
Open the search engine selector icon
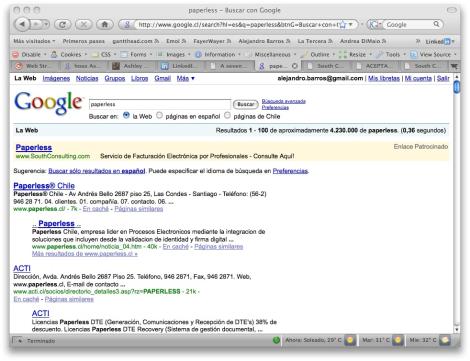pos(375,25)
